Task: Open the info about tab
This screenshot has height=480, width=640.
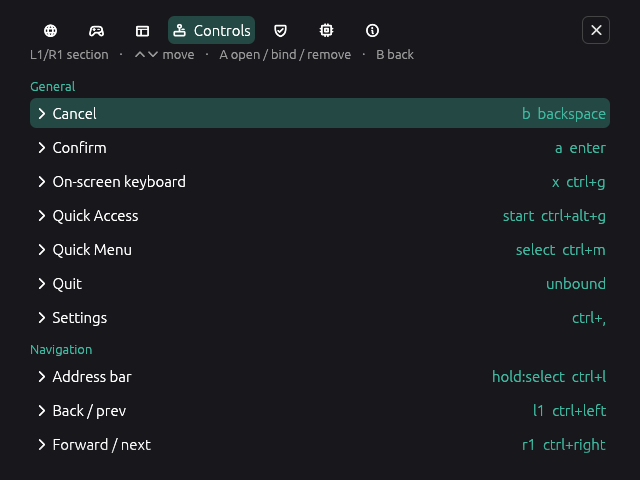Action: 372,31
